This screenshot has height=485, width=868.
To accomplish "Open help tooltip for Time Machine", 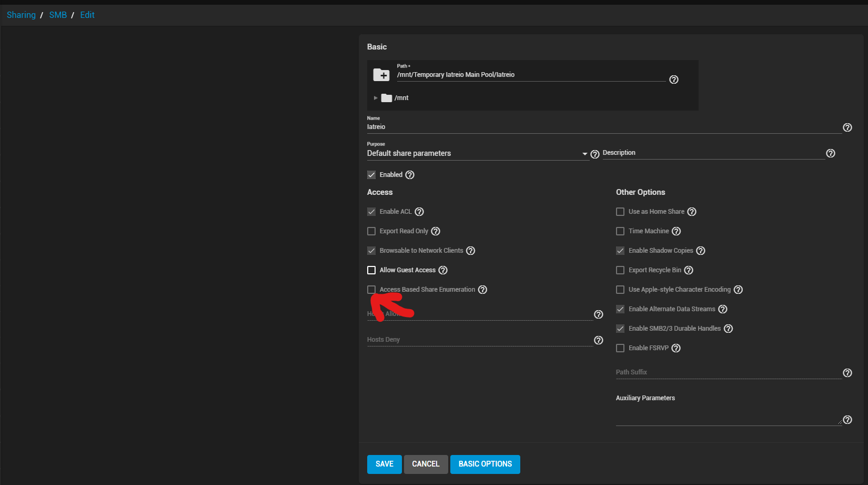I will pyautogui.click(x=677, y=231).
